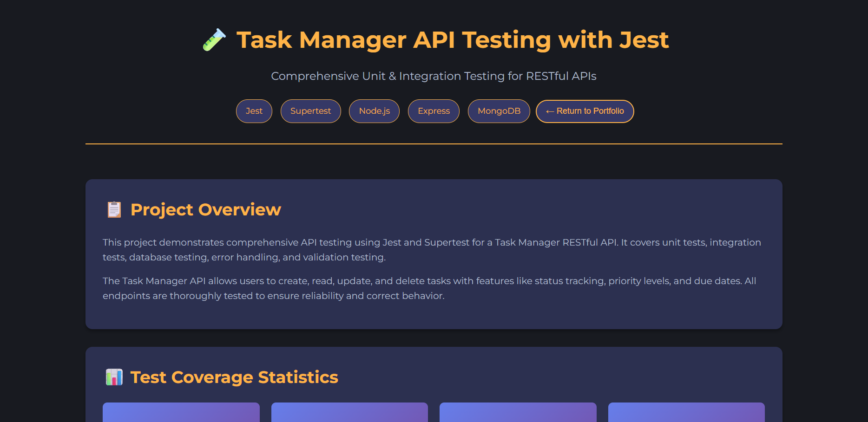Open the Project Overview section
The height and width of the screenshot is (422, 868).
205,209
